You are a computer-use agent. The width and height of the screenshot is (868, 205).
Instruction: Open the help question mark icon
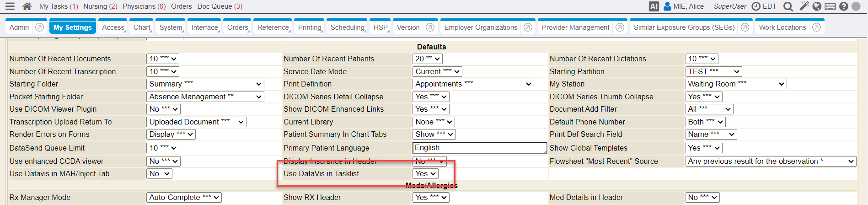coord(844,6)
